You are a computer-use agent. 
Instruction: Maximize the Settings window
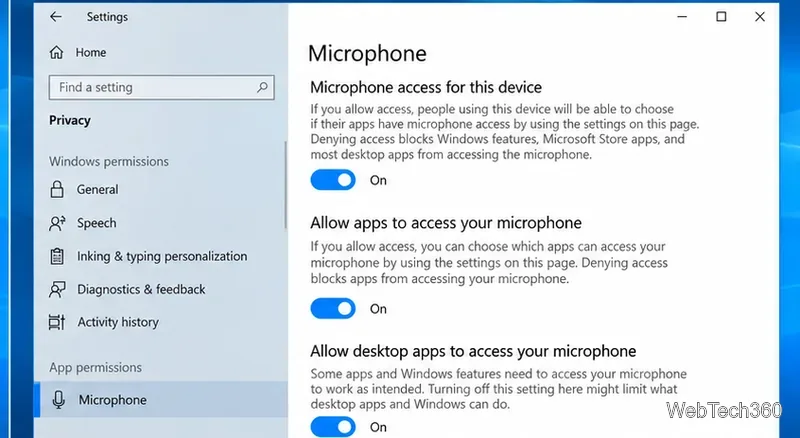721,17
